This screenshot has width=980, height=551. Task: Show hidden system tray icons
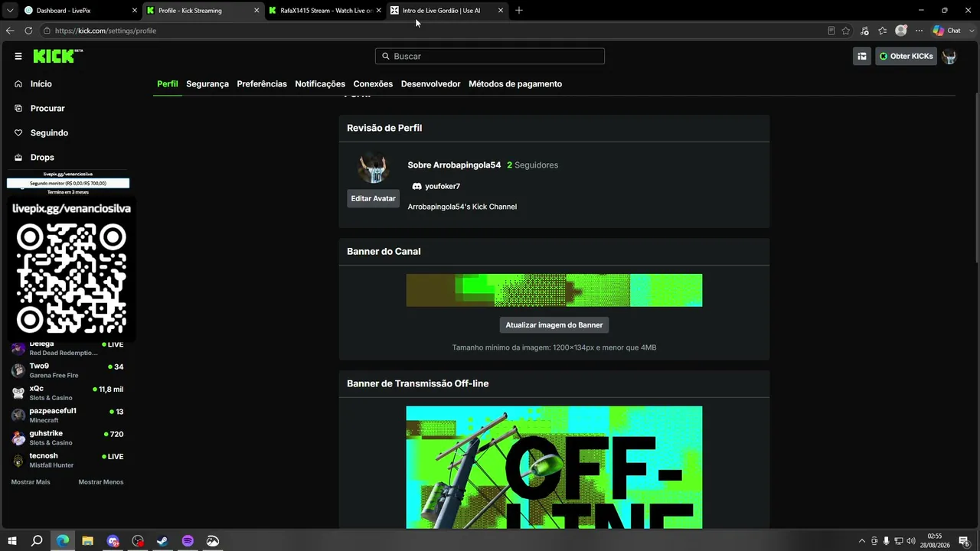pyautogui.click(x=861, y=541)
